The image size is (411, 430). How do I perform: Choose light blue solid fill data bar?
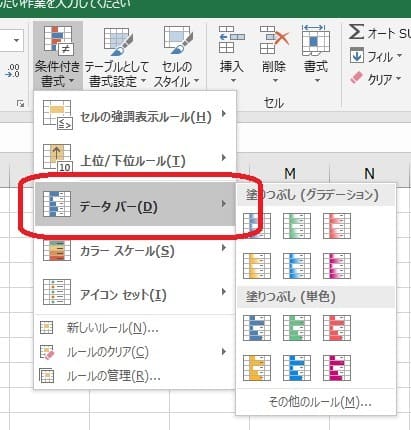[297, 368]
